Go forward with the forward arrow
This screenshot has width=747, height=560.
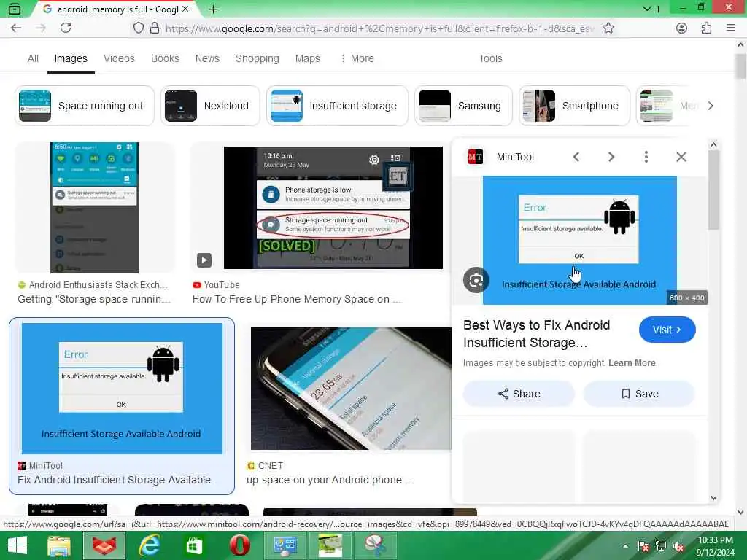[x=41, y=28]
